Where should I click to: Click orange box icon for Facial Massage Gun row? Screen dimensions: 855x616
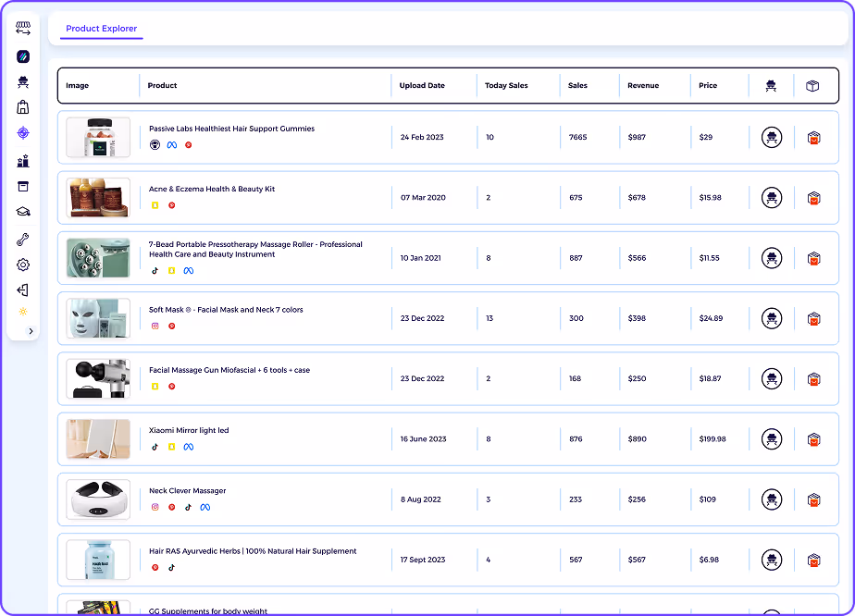coord(813,379)
